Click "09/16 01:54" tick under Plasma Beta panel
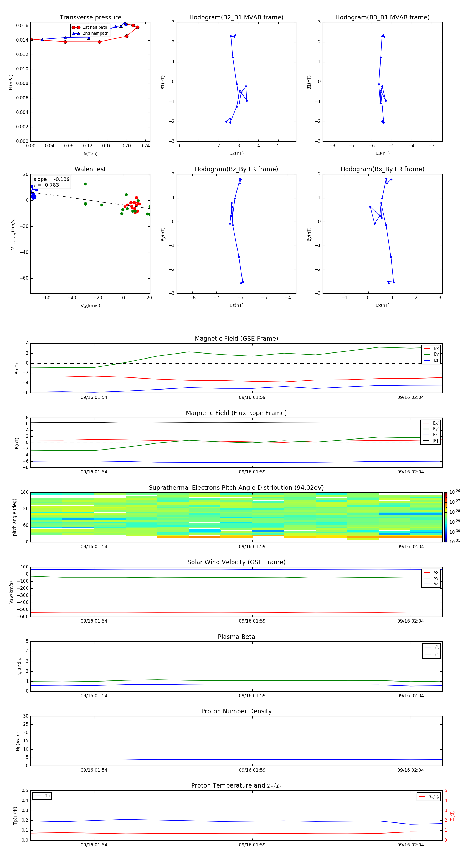Screen dimensions: 473x868 click(x=94, y=695)
